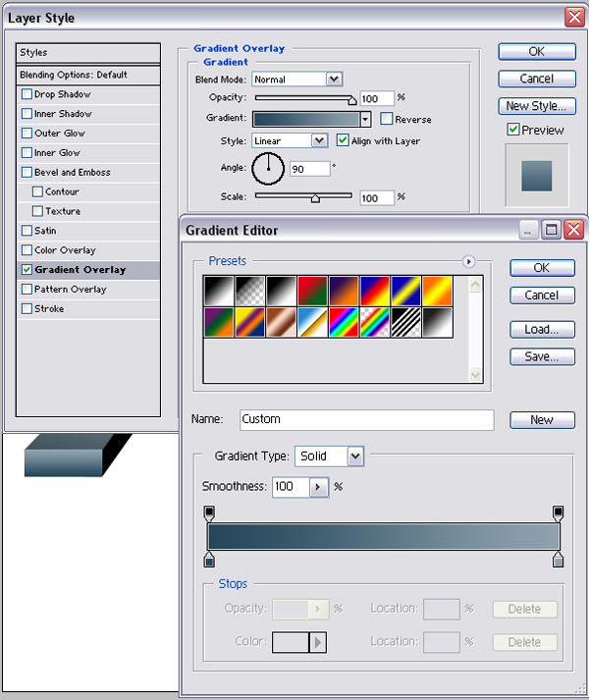
Task: Click the Scale percent field
Action: [377, 197]
